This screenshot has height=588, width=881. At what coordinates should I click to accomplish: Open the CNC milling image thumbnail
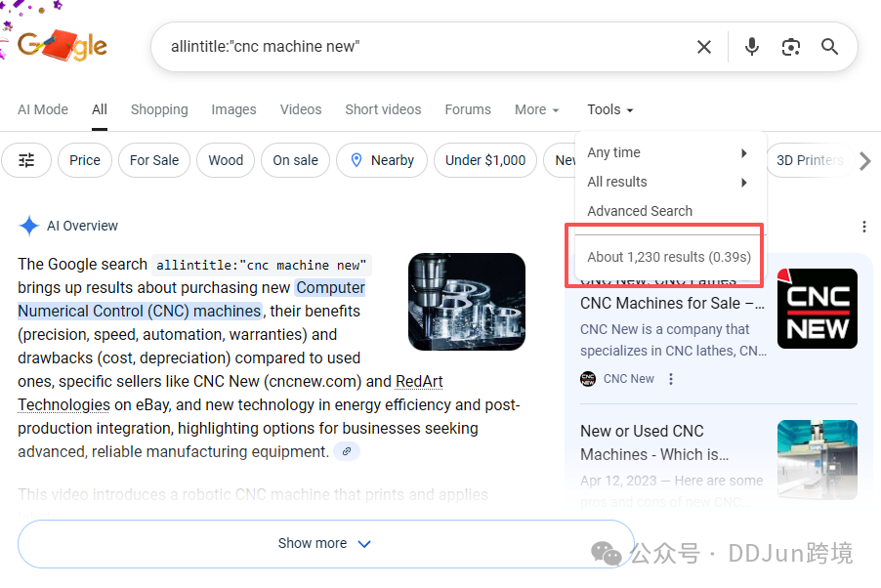467,302
